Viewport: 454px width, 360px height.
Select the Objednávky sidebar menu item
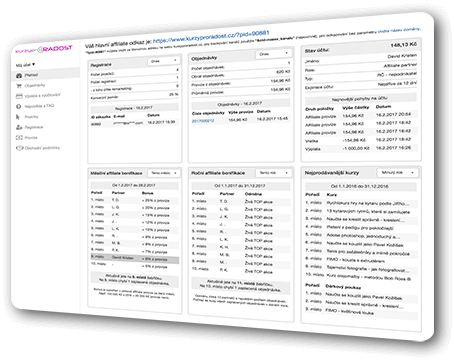pos(35,86)
